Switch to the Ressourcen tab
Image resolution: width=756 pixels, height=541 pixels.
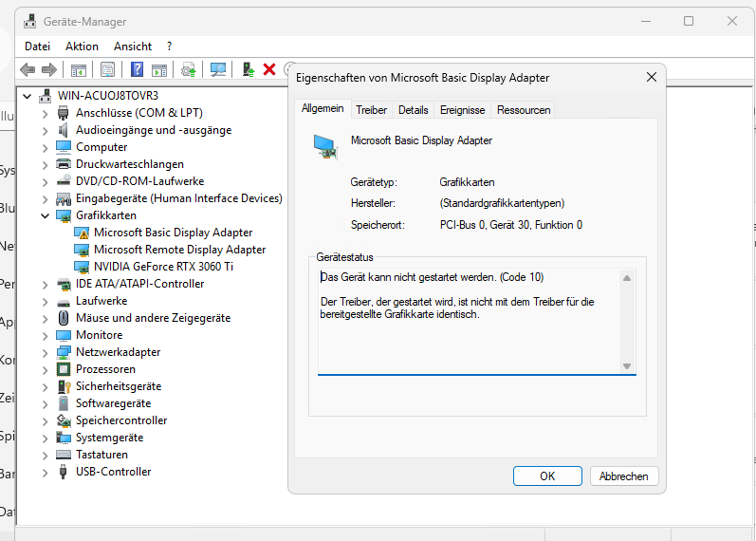point(524,110)
